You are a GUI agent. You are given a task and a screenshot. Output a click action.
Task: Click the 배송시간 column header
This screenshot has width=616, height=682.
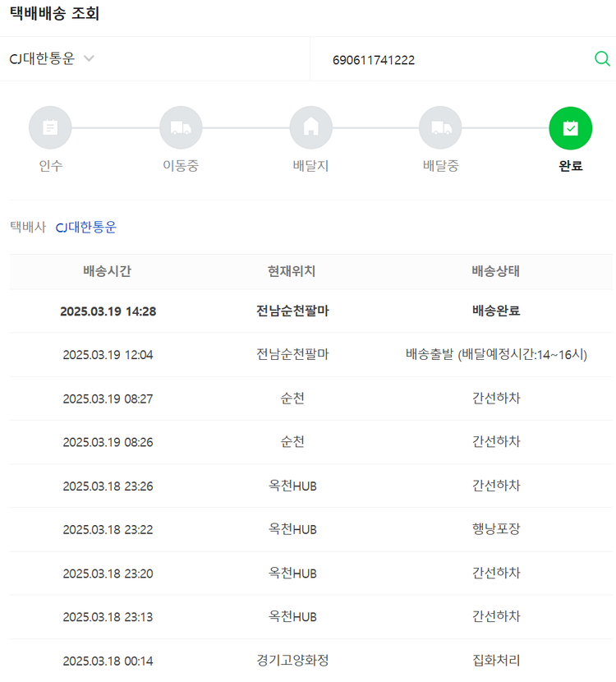107,272
